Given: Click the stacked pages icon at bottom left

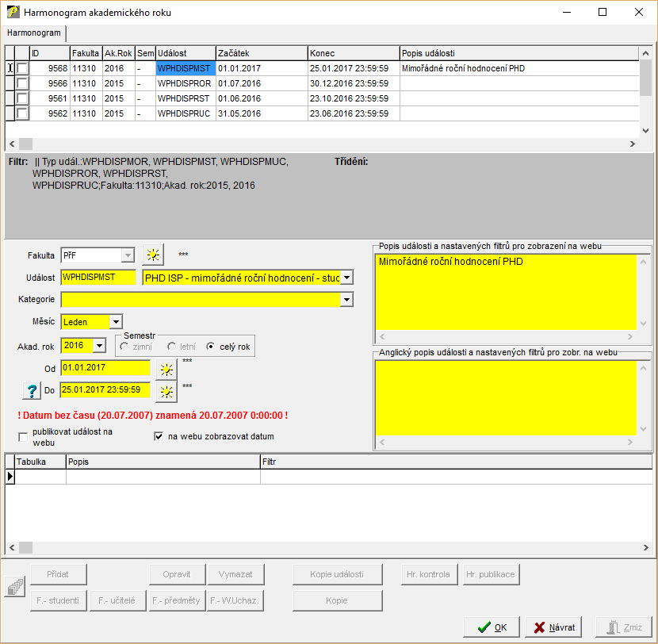Looking at the screenshot, I should (x=15, y=587).
